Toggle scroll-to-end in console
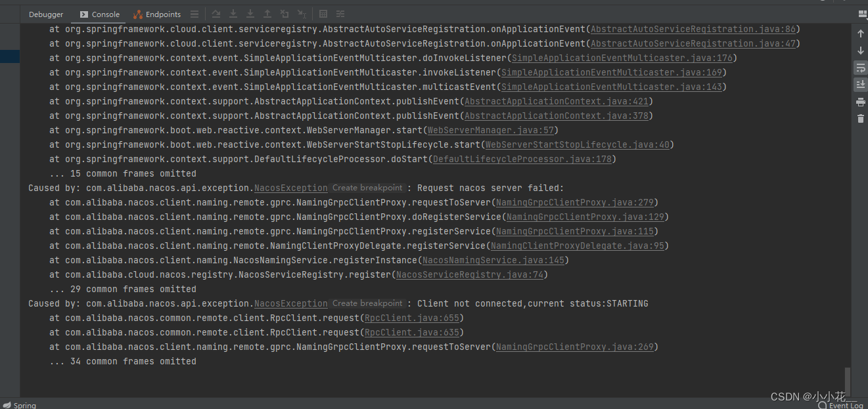Image resolution: width=868 pixels, height=409 pixels. pos(861,84)
